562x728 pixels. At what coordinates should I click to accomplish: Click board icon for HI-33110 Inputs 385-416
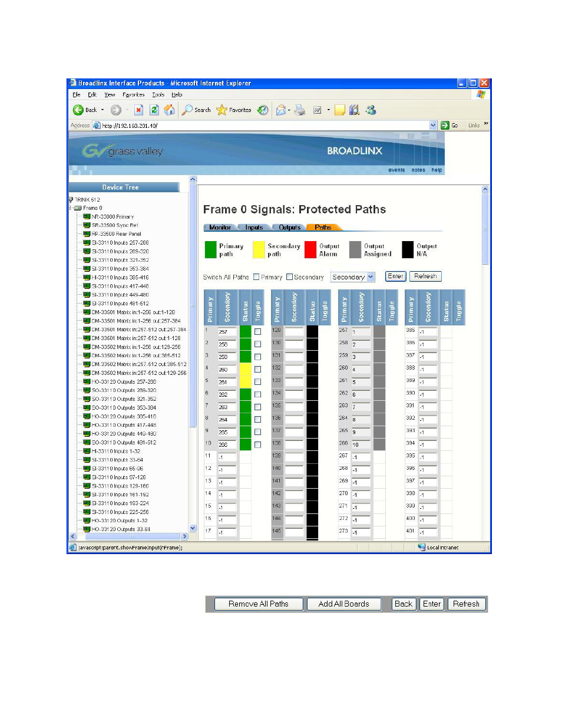point(87,277)
